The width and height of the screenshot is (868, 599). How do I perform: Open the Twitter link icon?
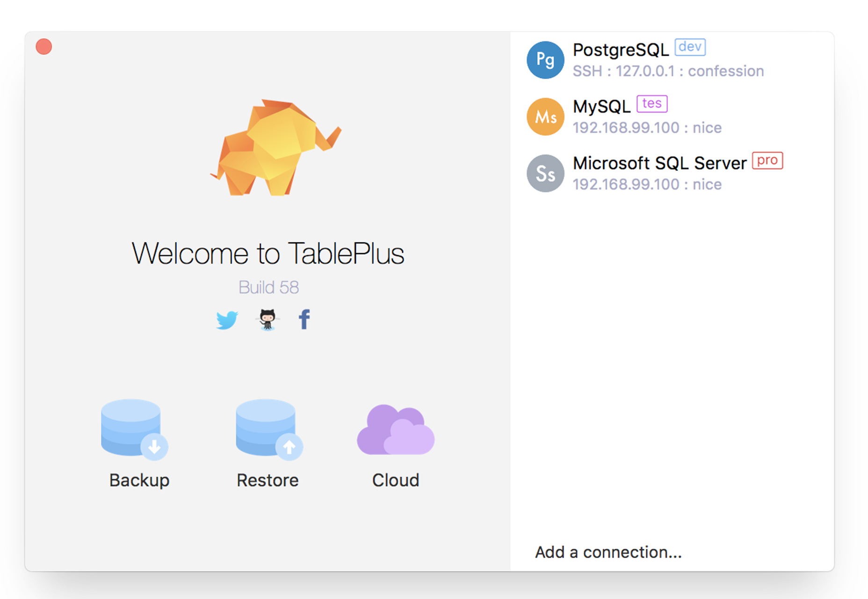[x=227, y=320]
